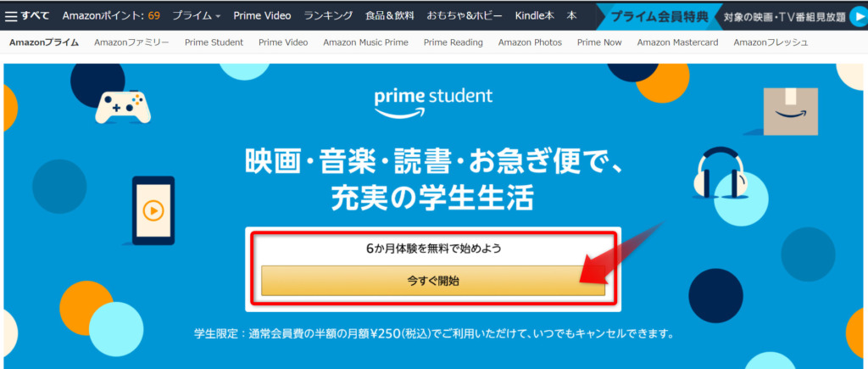Image resolution: width=868 pixels, height=369 pixels.
Task: Switch to the Amazon Music Prime tab
Action: [365, 42]
